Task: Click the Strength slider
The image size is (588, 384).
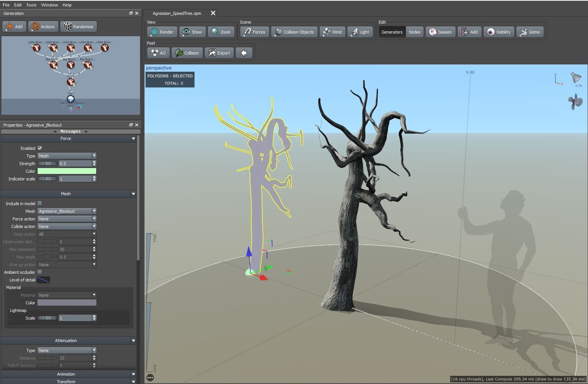Action: click(47, 164)
